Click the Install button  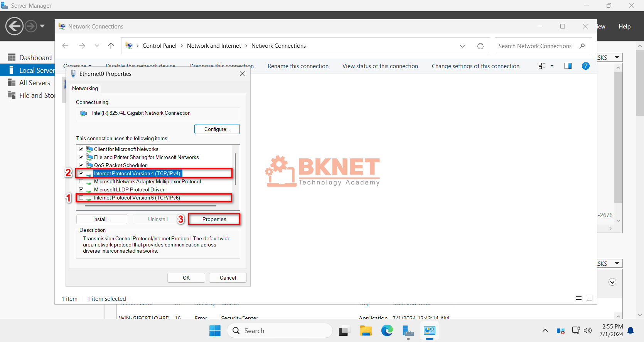point(102,219)
